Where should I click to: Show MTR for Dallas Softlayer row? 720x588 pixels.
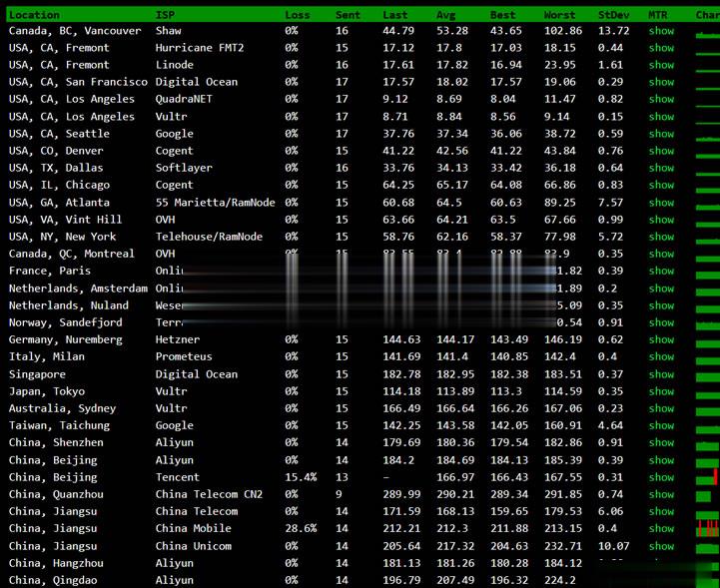[661, 168]
